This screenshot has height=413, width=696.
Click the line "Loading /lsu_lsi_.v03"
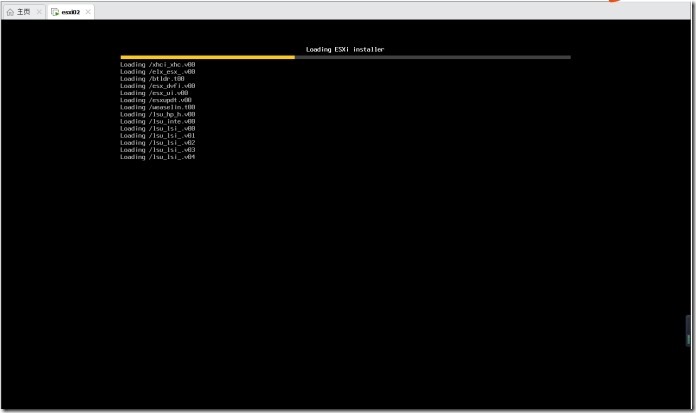click(158, 150)
